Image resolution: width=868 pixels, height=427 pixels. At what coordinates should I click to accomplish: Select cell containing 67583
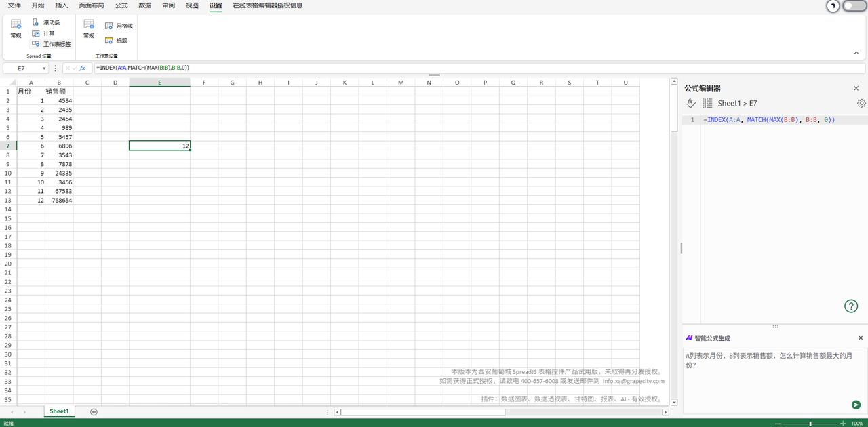pos(59,191)
